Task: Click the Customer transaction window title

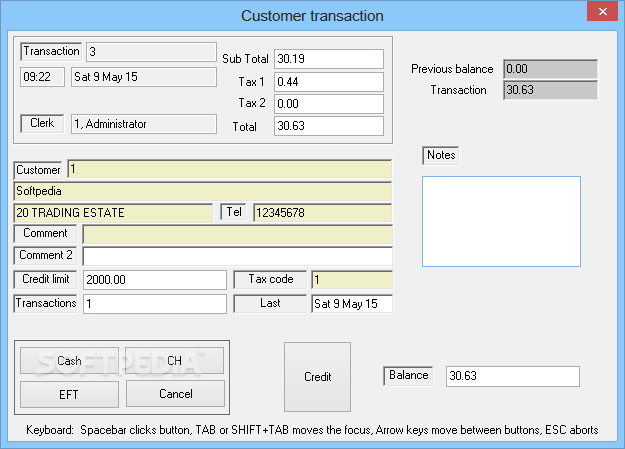Action: coord(312,16)
